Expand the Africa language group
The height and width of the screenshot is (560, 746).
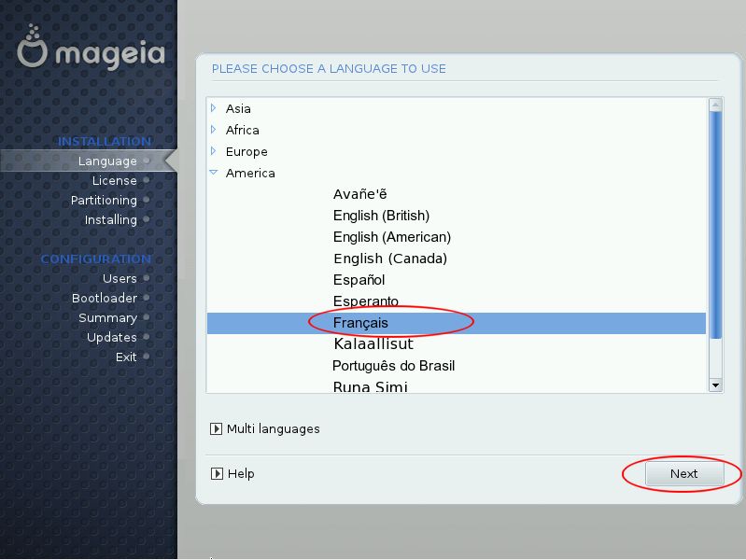click(x=213, y=130)
